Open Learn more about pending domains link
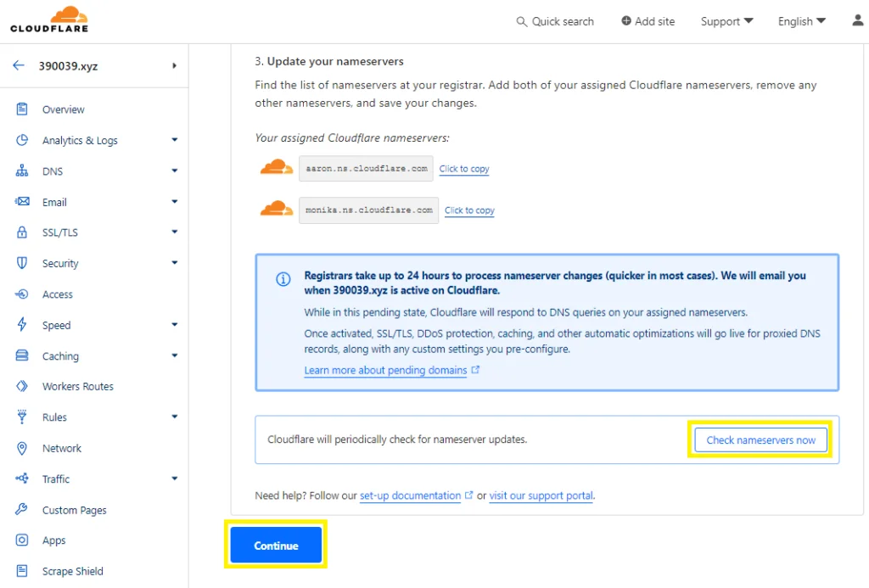 point(385,370)
